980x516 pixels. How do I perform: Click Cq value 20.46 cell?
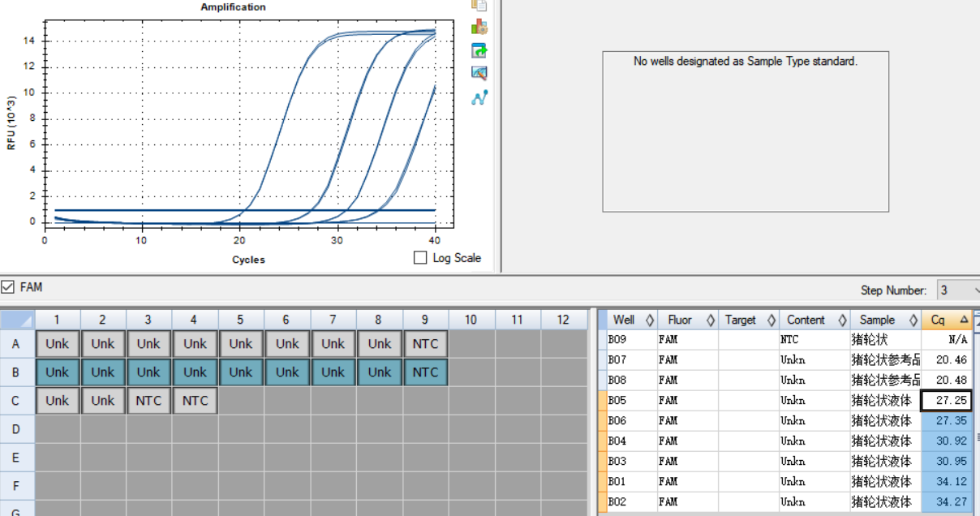pos(947,360)
